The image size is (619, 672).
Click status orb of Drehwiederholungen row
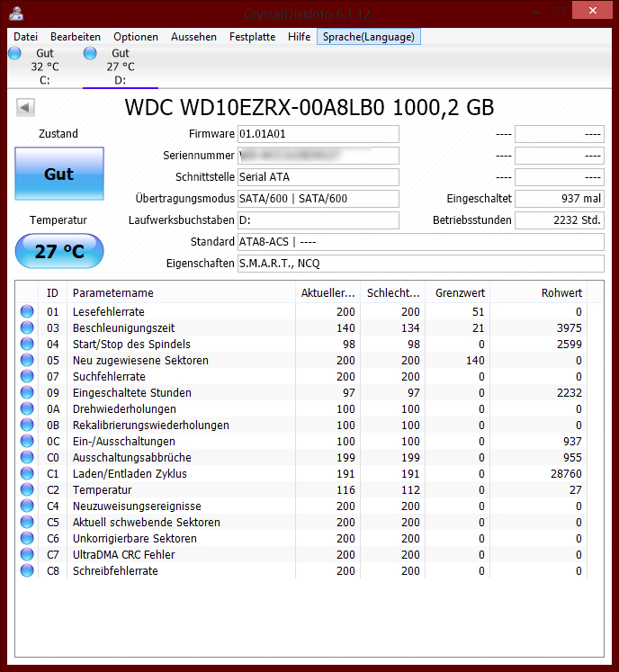[27, 408]
